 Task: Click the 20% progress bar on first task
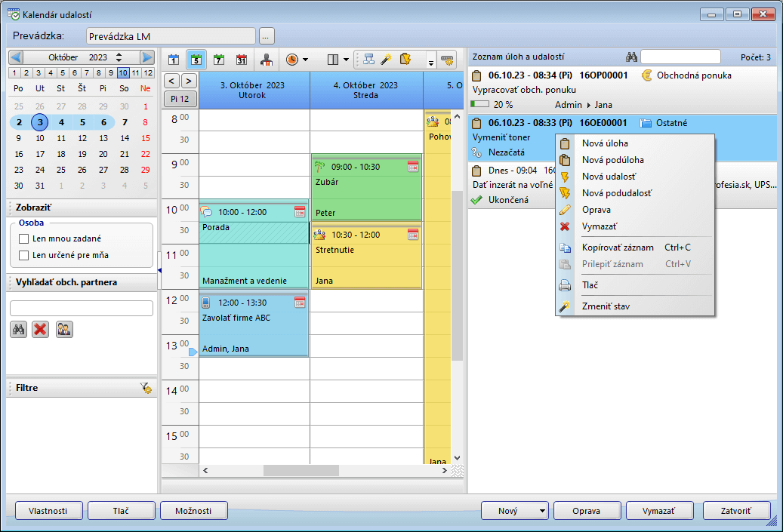(479, 105)
